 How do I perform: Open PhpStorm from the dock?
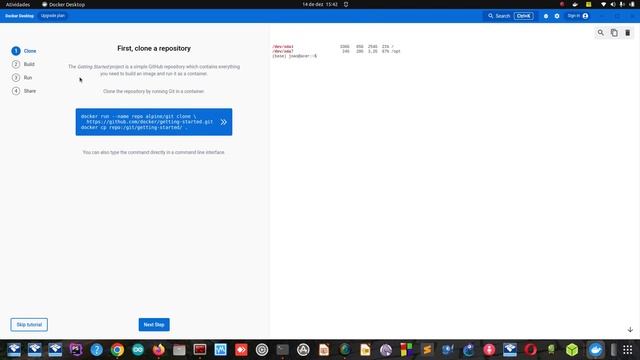(76, 350)
